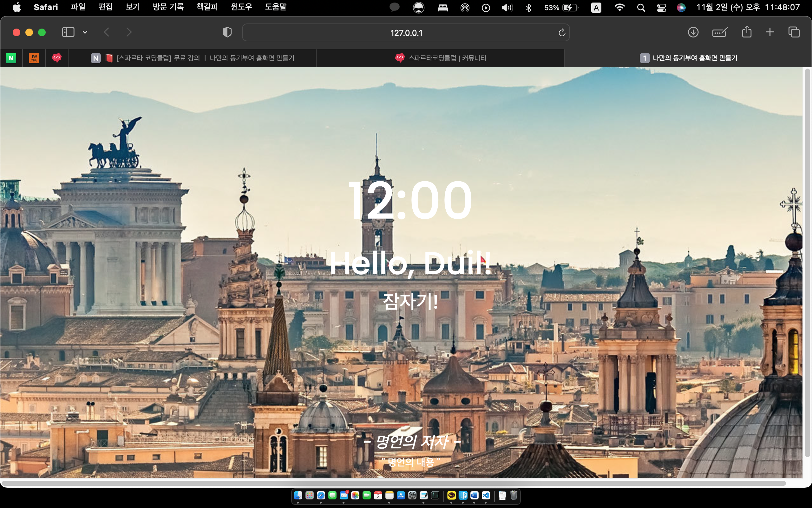
Task: Open the App Store from the Dock
Action: (401, 495)
